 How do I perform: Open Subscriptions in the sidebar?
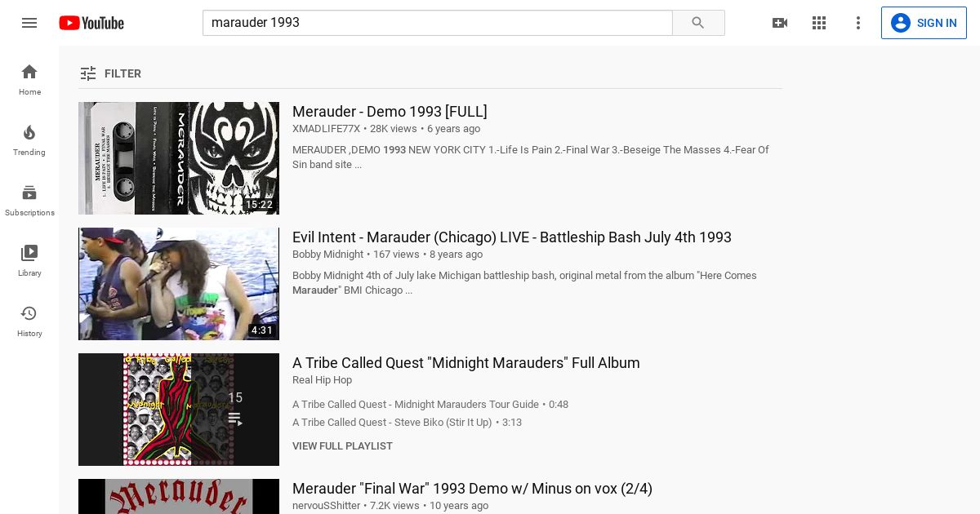point(29,200)
